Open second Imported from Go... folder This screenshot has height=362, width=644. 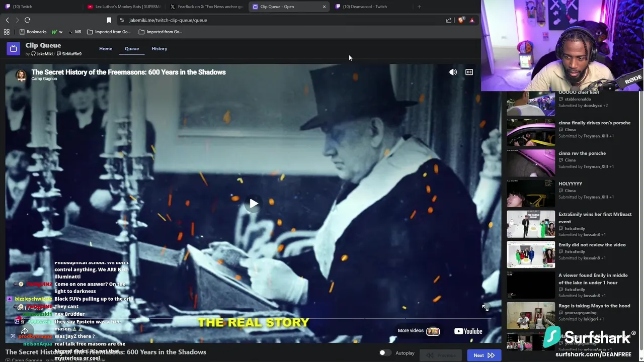pos(160,32)
